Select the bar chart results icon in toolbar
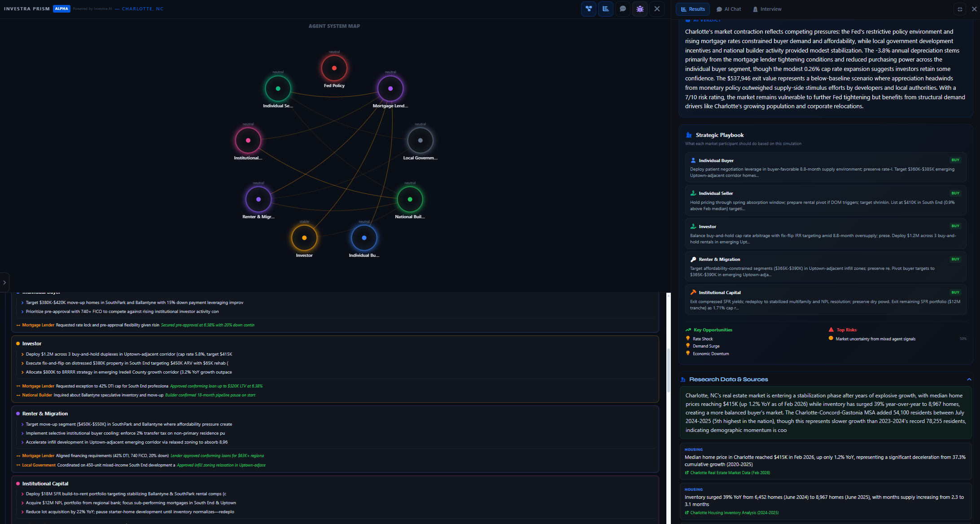This screenshot has height=524, width=980. [605, 9]
